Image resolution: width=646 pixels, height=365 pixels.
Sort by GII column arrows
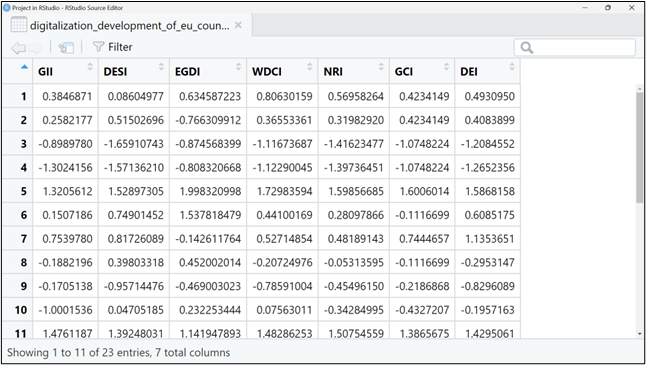[90, 66]
